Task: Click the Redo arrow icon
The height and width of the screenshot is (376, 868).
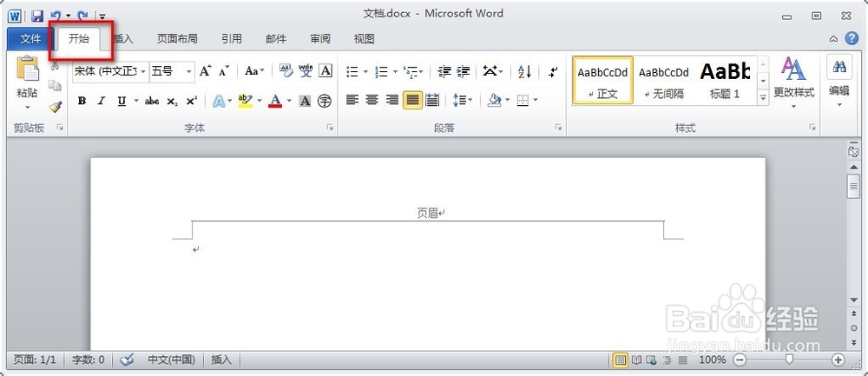Action: tap(82, 16)
